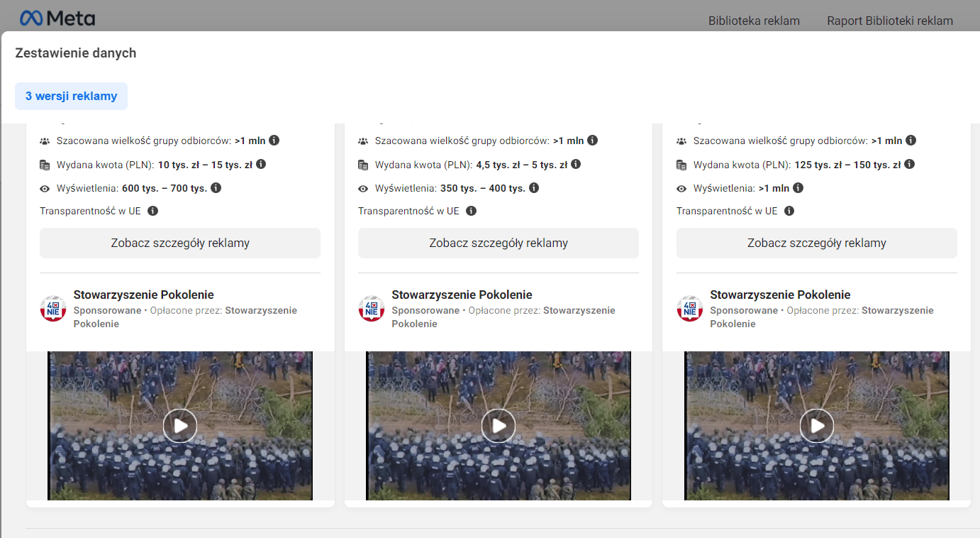This screenshot has height=538, width=980.
Task: Click the 'Wydana kwota (PLN): 4,5 tys. zł – 5 tys. zł' text
Action: (472, 165)
